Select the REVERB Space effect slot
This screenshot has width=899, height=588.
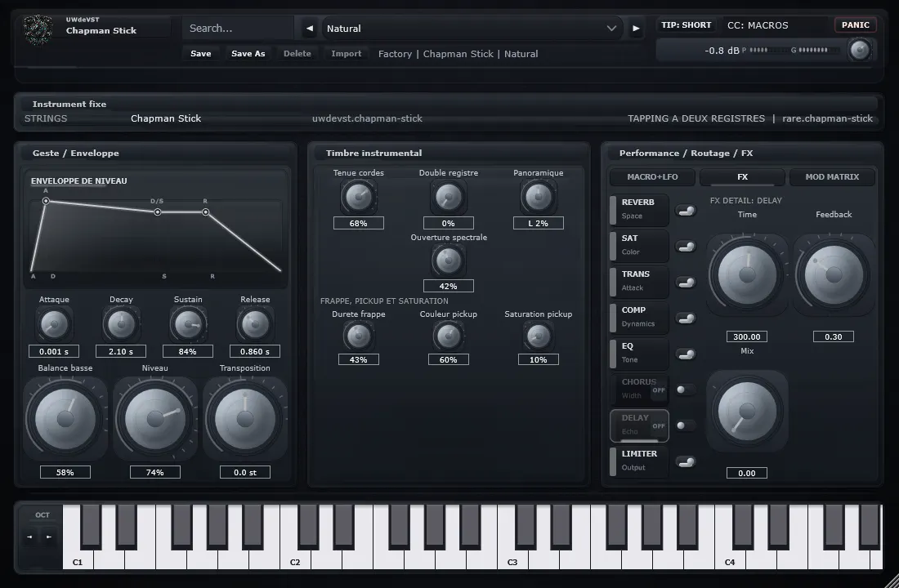[x=639, y=209]
